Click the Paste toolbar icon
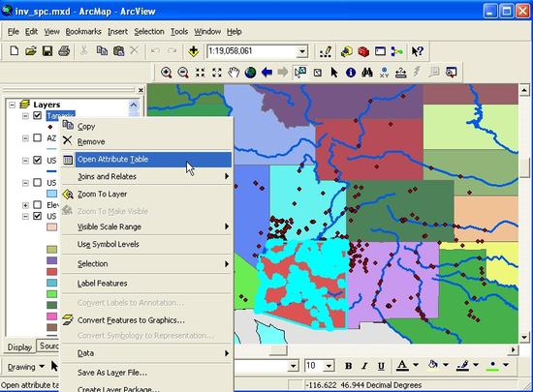This screenshot has height=392, width=533. tap(118, 51)
